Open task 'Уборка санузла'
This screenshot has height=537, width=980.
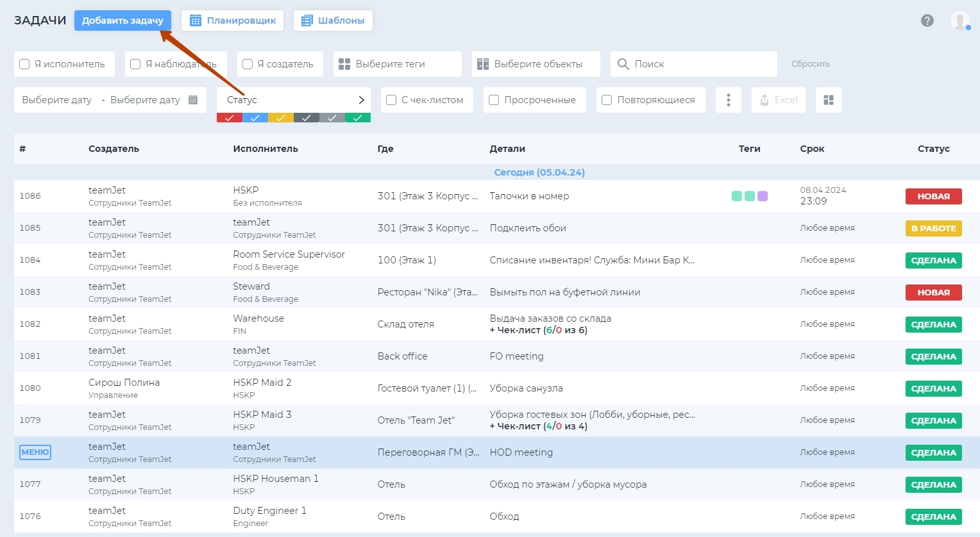526,388
